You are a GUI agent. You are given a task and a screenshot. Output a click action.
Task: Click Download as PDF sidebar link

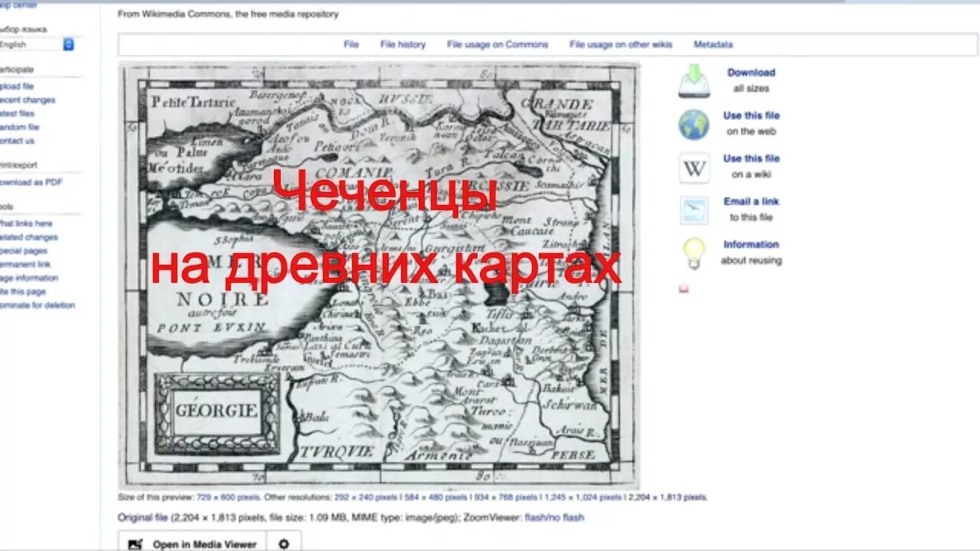coord(31,182)
